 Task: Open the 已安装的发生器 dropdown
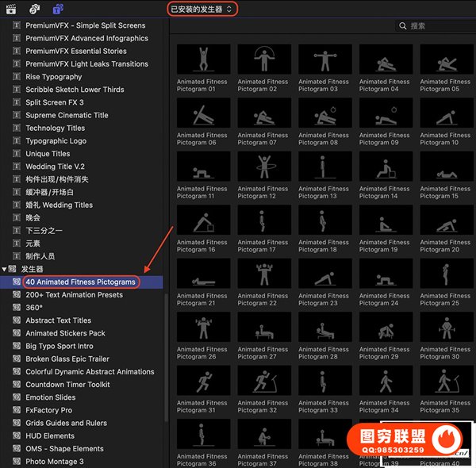click(x=202, y=9)
